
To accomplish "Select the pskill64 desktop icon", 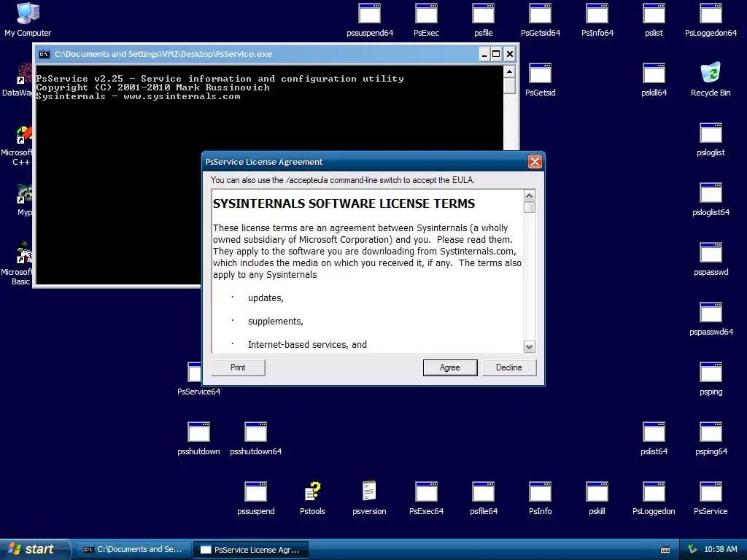I will (x=654, y=80).
